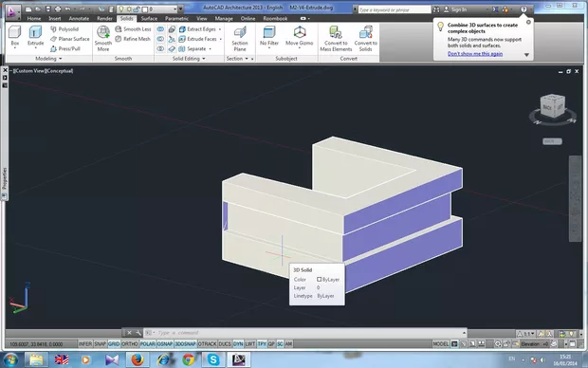Open the Annotate ribbon tab
The width and height of the screenshot is (588, 368).
tap(79, 18)
